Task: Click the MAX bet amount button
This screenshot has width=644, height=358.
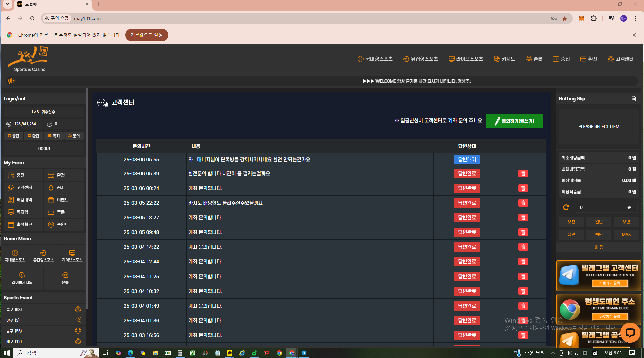Action: 626,234
